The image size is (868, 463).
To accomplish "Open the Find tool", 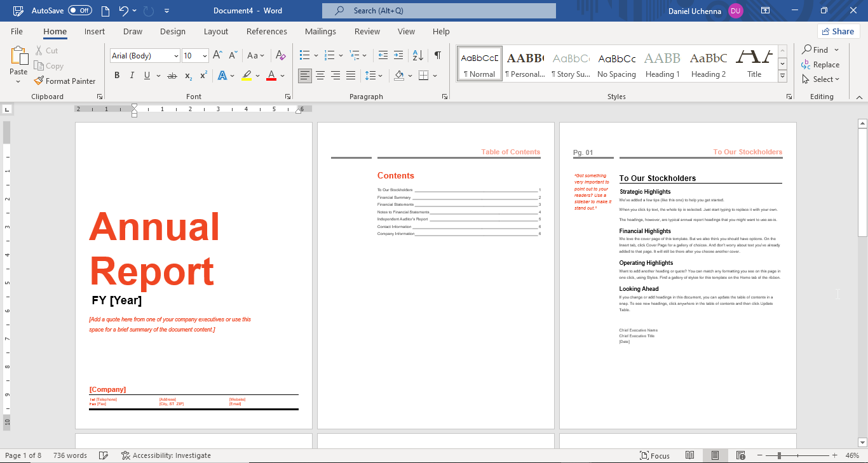I will click(820, 50).
